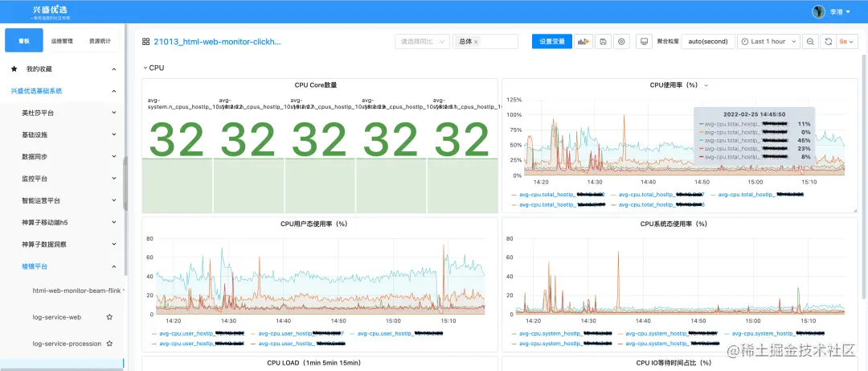Expand the 神算子数据洞察 item
The height and width of the screenshot is (371, 868).
[x=114, y=244]
